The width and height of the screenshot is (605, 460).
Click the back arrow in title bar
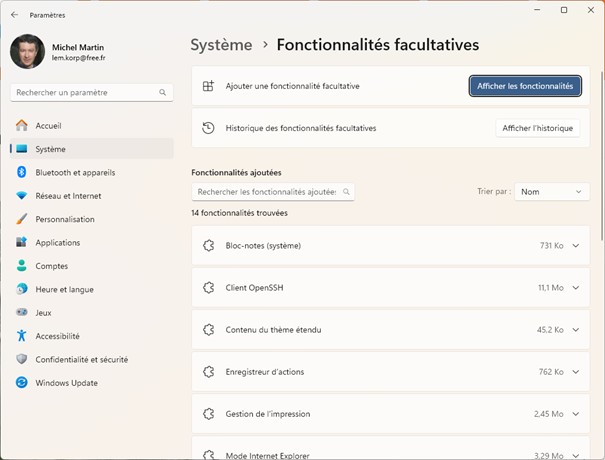click(14, 16)
